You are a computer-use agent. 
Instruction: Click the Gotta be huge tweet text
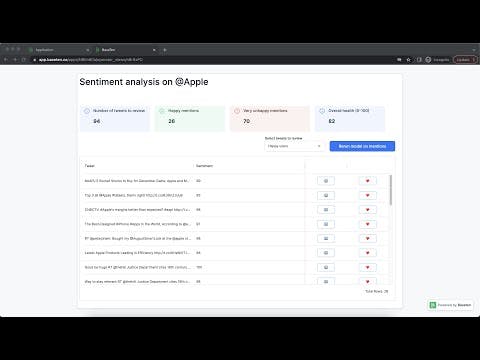point(137,267)
